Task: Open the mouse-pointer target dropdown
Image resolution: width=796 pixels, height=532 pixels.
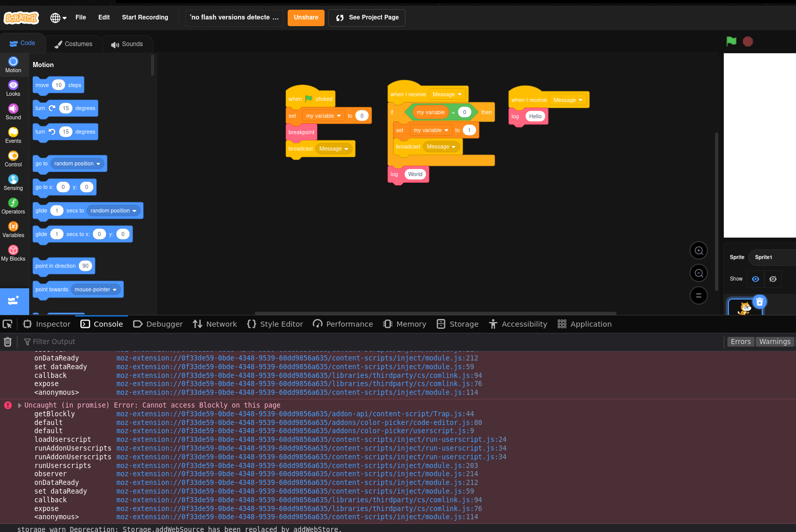Action: tap(96, 289)
